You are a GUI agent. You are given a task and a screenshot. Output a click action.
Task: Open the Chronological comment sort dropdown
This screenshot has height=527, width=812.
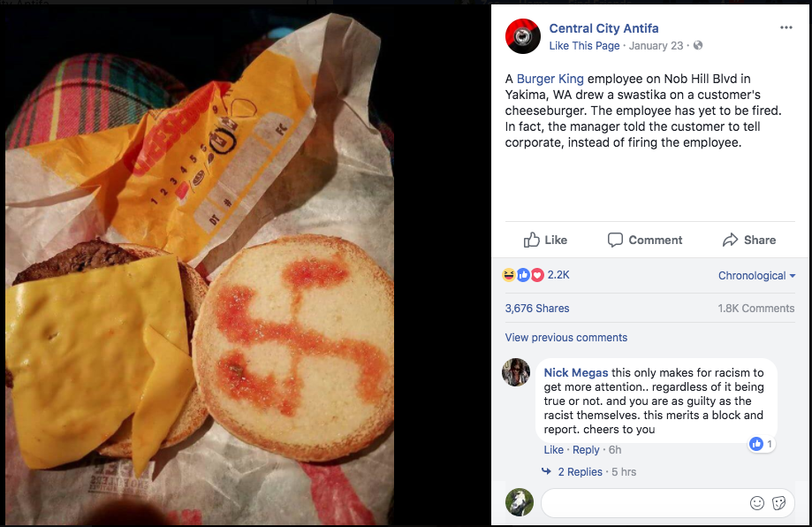click(x=756, y=276)
